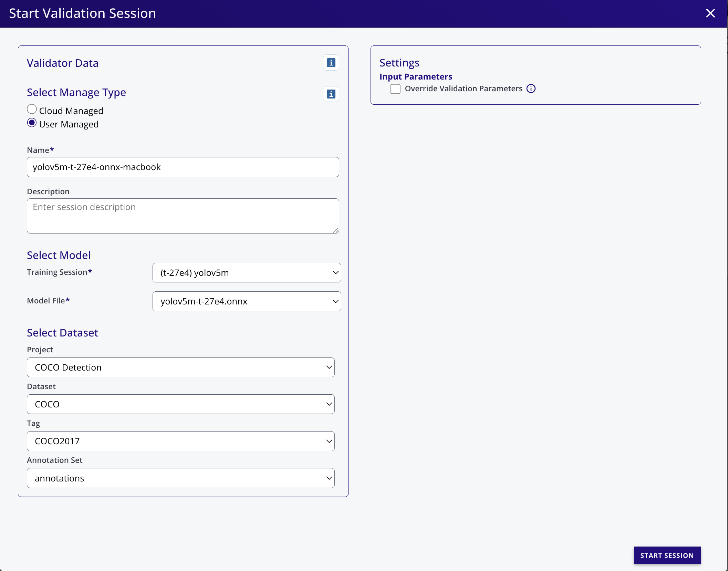
Task: Click the Input Parameters heading
Action: [416, 77]
